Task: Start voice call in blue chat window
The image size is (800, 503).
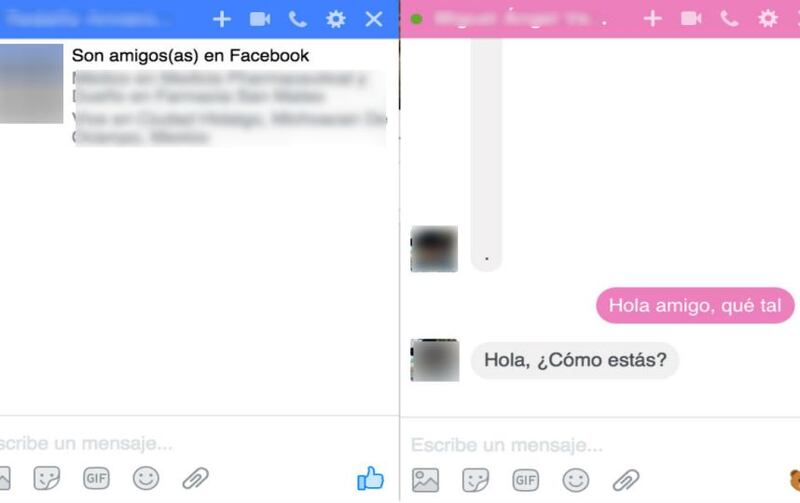Action: (x=297, y=19)
